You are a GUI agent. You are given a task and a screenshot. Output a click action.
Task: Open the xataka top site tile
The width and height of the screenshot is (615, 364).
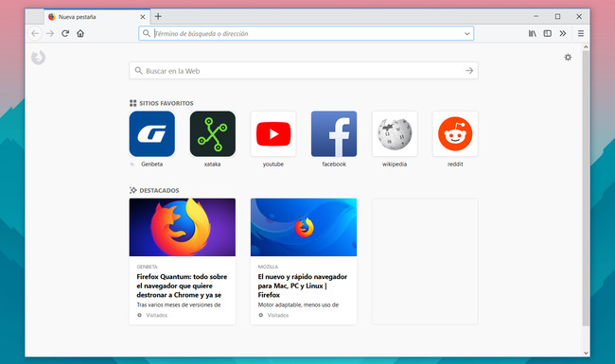coord(213,134)
